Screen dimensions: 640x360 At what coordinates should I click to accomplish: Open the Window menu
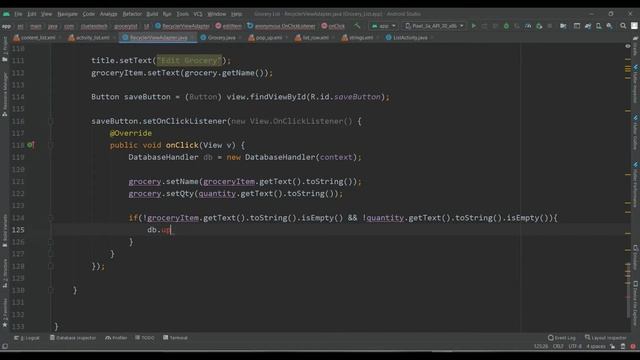point(217,14)
